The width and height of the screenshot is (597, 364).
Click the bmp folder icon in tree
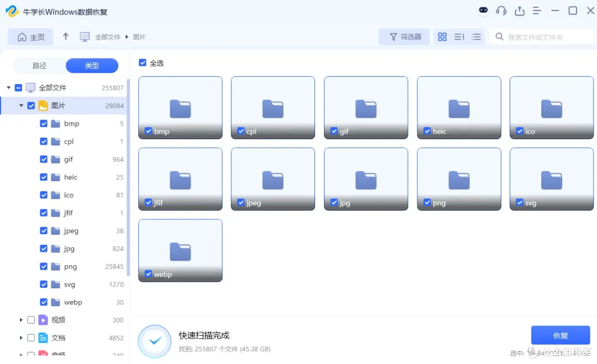click(56, 124)
